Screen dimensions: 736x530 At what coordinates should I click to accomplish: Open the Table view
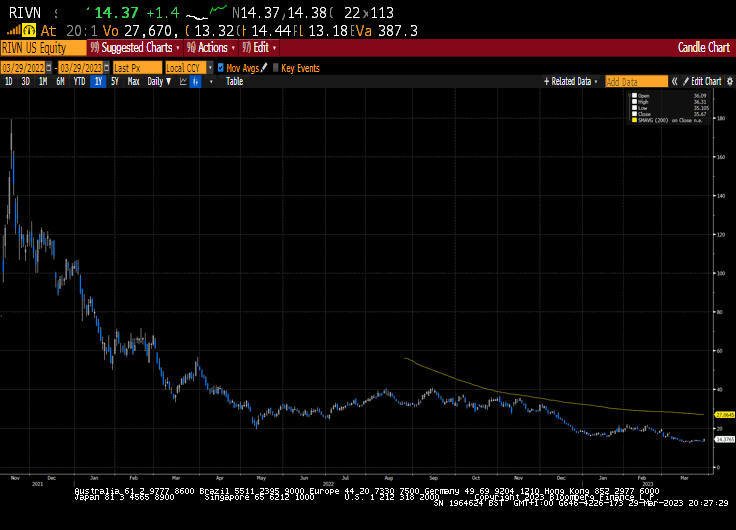234,82
